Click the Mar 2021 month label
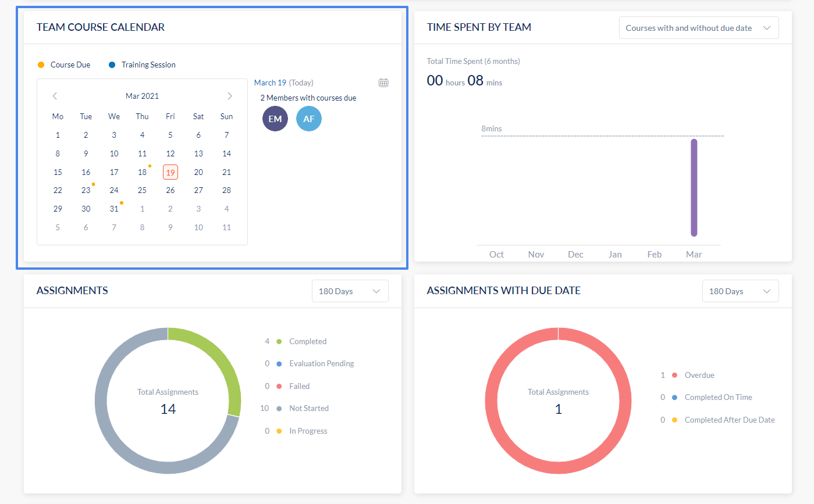The height and width of the screenshot is (504, 814). (142, 96)
